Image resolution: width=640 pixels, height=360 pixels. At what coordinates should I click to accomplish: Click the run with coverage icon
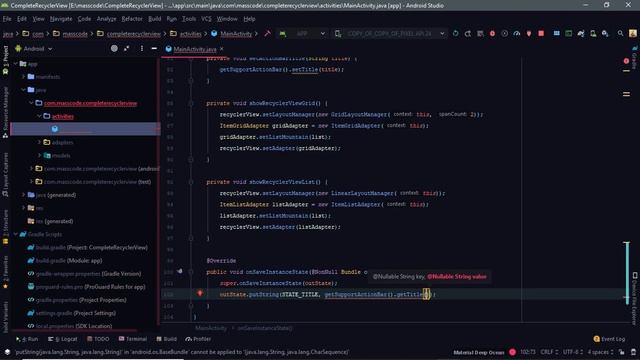(x=504, y=33)
